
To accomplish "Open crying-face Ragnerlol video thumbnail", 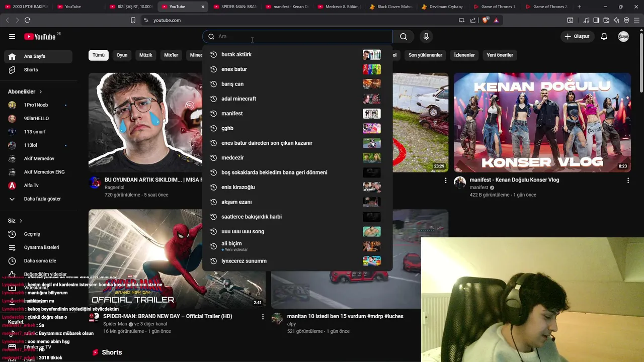I will [145, 123].
